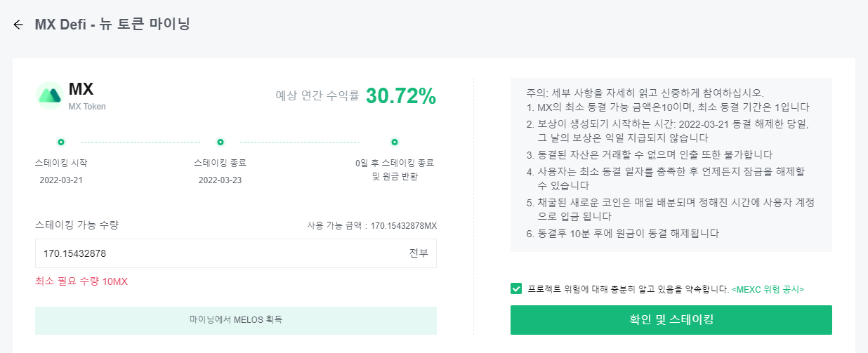Select the staking start timeline dot
The width and height of the screenshot is (868, 353).
coord(61,142)
